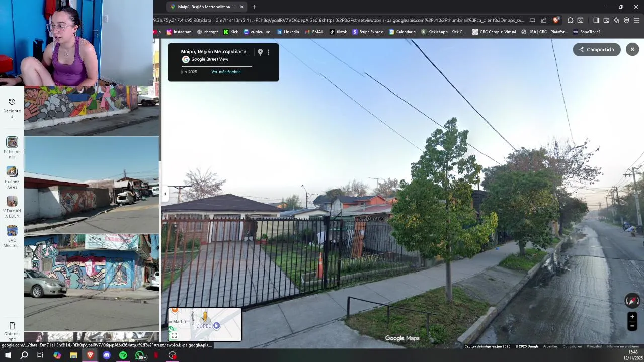The image size is (644, 362).
Task: Open the UBA | CBC bookmark
Action: (544, 32)
